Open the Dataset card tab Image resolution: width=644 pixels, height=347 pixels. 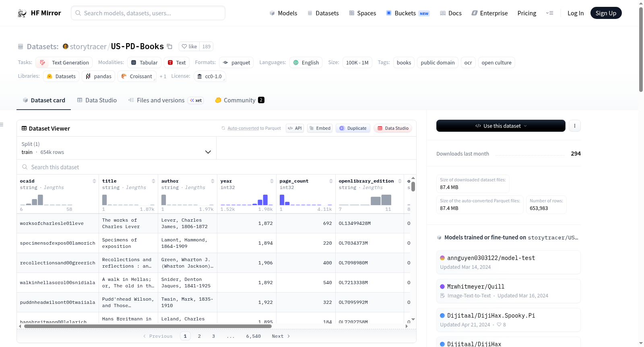pyautogui.click(x=43, y=100)
